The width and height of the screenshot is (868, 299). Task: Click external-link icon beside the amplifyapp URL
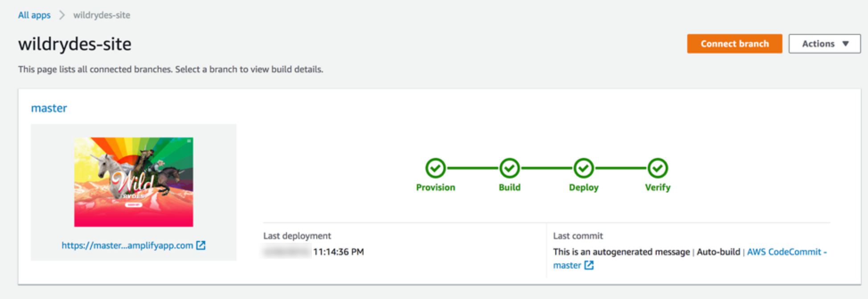[x=201, y=245]
